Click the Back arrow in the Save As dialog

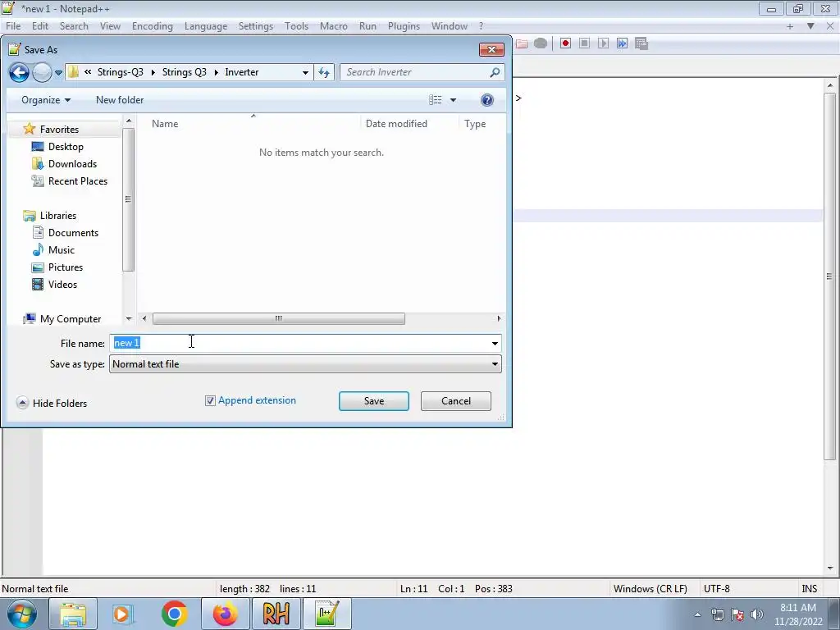(19, 72)
